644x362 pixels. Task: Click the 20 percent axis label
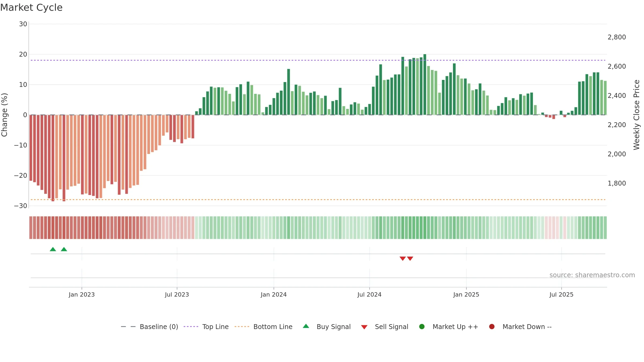tap(23, 54)
